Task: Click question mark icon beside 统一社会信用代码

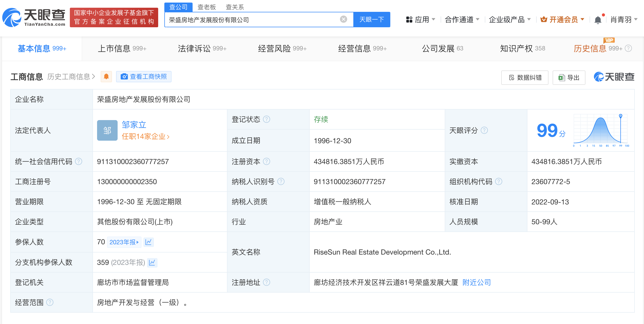Action: click(79, 161)
